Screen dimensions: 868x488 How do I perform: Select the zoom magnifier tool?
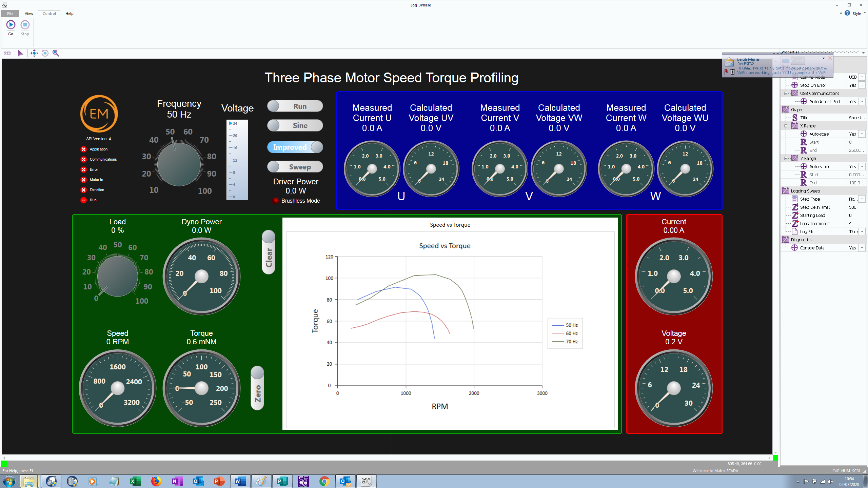coord(56,53)
